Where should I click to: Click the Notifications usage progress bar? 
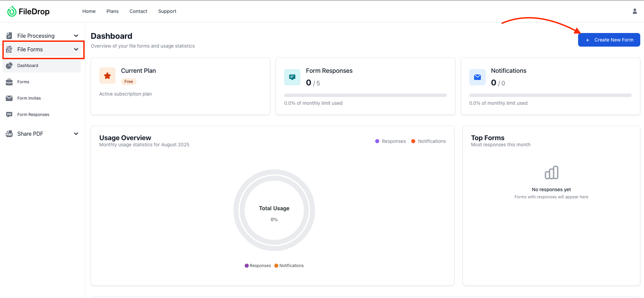[x=551, y=95]
